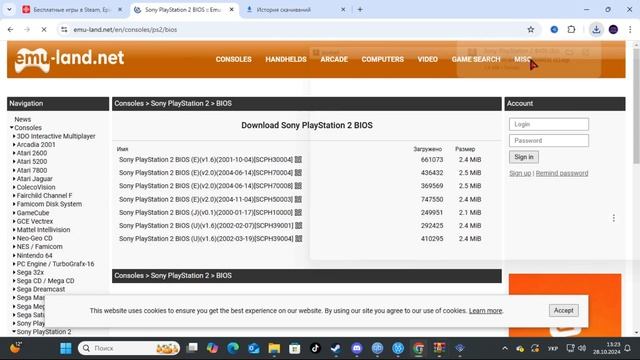
Task: Click the taskbar search box
Action: pos(129,348)
